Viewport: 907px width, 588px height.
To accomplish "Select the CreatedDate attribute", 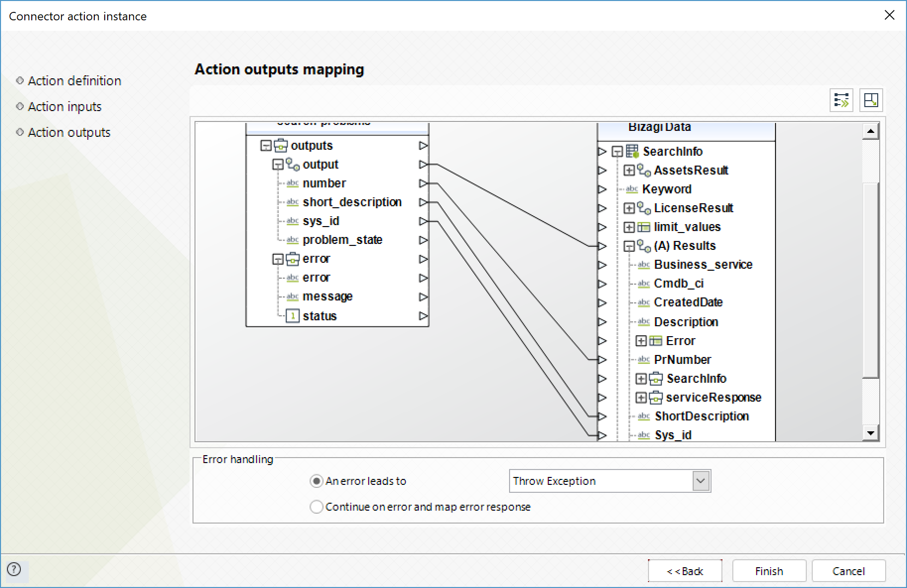I will click(x=688, y=302).
